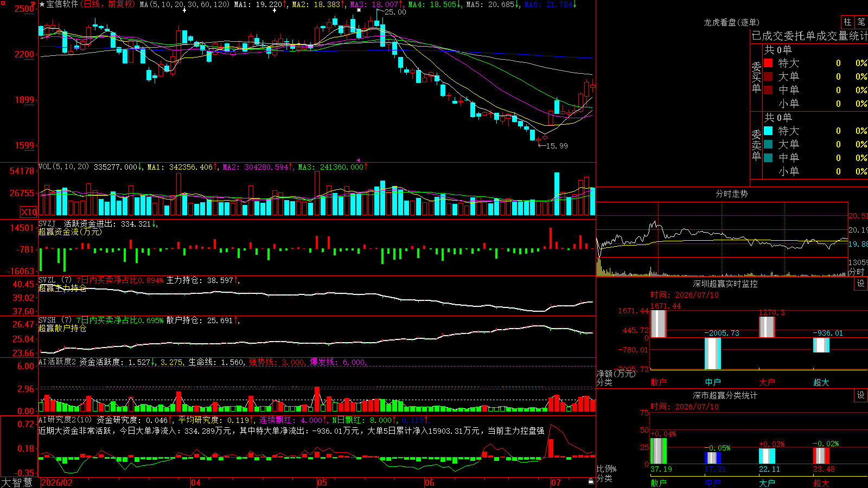The width and height of the screenshot is (868, 488).
Task: Select the 宝信软件 stock title
Action: (x=62, y=4)
